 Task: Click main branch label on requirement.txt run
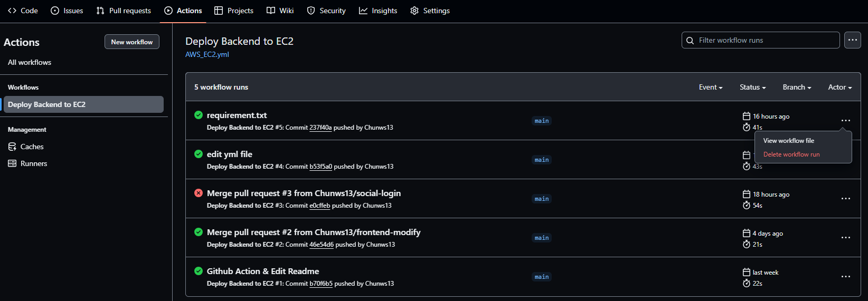pos(542,121)
